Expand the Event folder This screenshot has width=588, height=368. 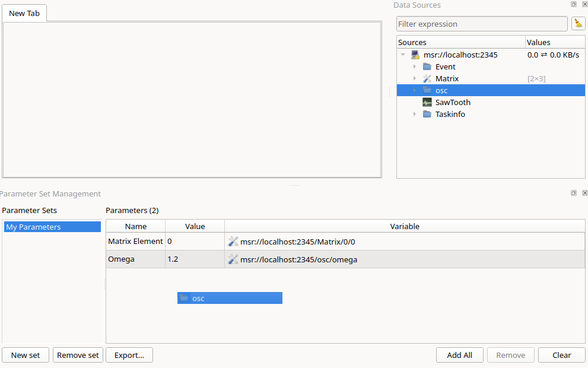click(415, 66)
